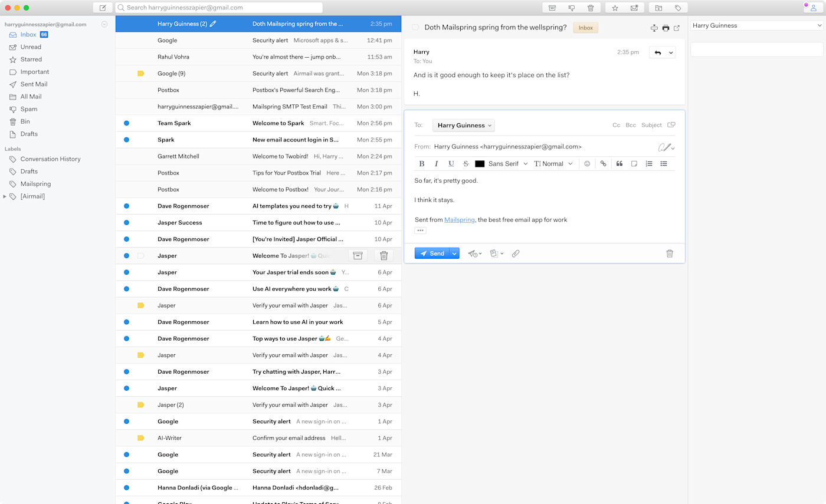Reply using the arrow button on Harry's message

point(658,52)
